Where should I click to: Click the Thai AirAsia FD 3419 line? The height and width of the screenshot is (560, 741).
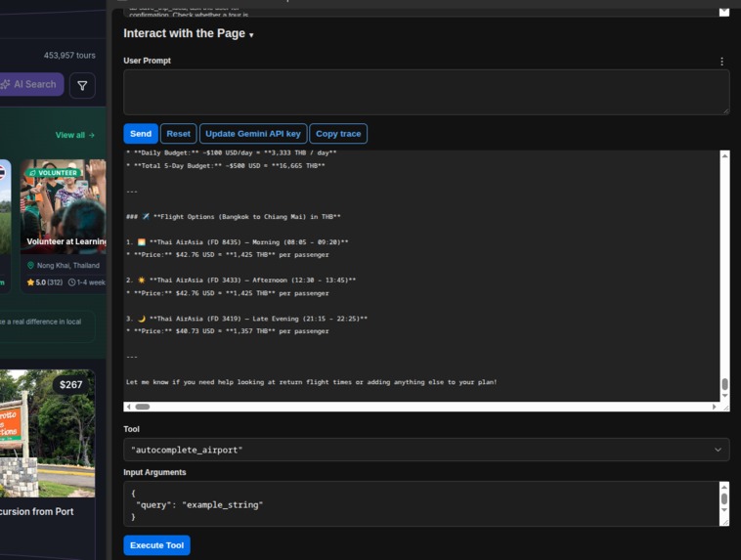(x=246, y=319)
